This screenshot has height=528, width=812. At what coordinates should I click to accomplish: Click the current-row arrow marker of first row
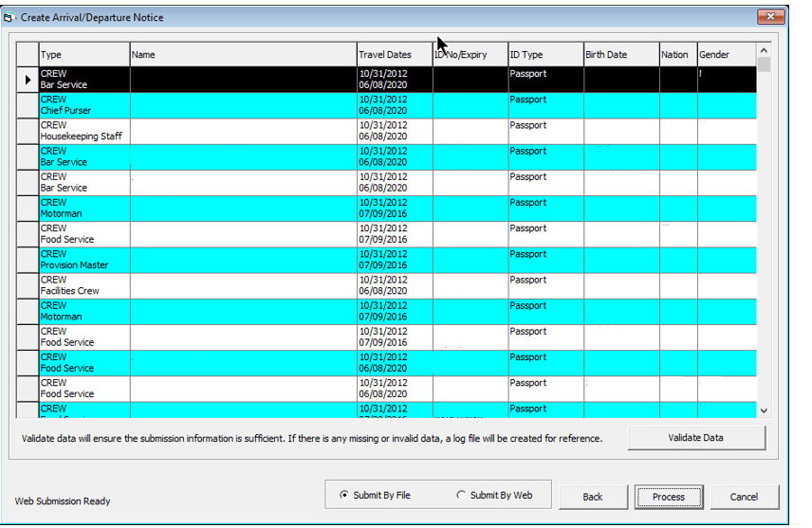click(28, 80)
